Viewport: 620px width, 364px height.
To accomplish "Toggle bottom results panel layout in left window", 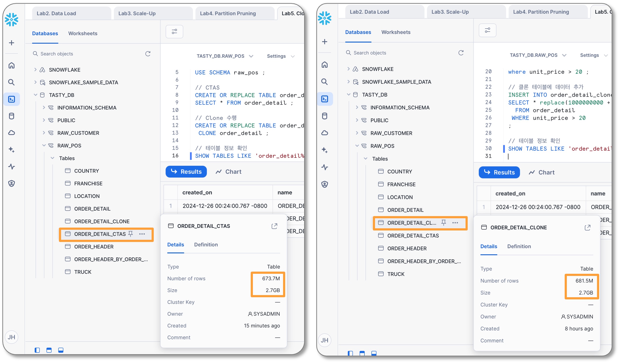I will point(61,350).
